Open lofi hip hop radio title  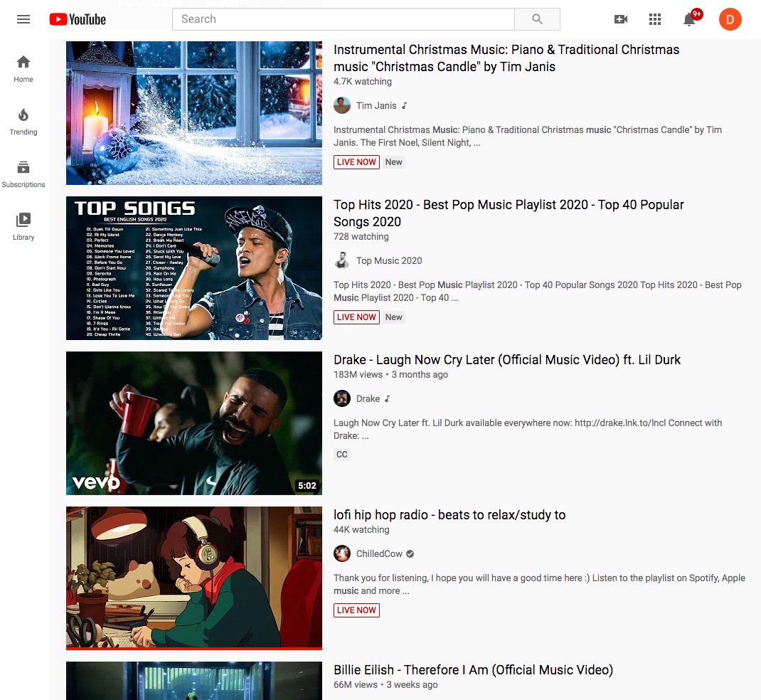click(449, 514)
